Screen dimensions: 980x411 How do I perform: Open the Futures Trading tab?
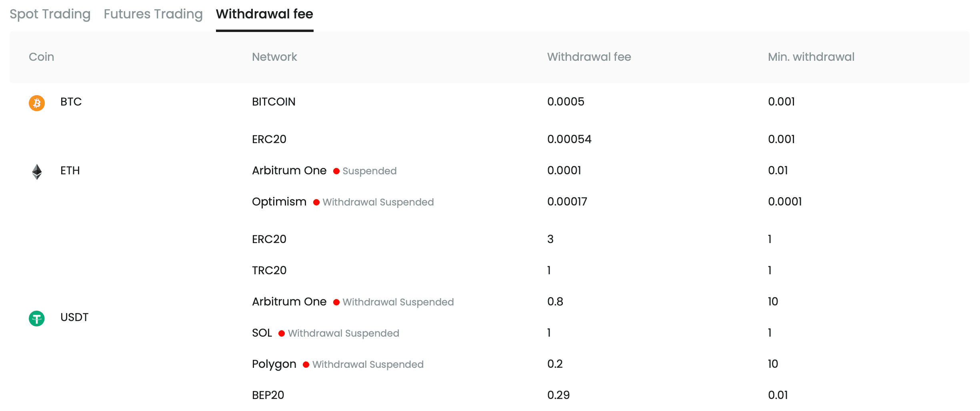153,14
